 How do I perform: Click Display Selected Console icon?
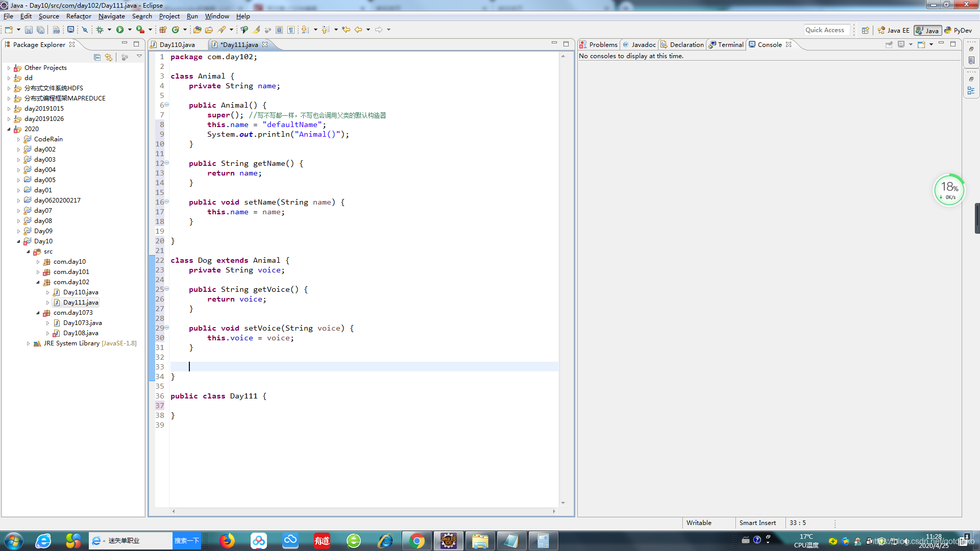coord(901,44)
